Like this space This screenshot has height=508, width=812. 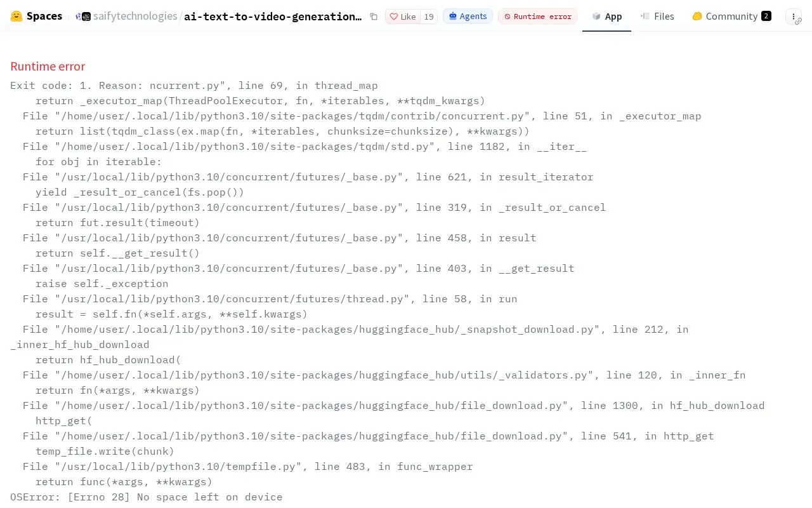403,17
